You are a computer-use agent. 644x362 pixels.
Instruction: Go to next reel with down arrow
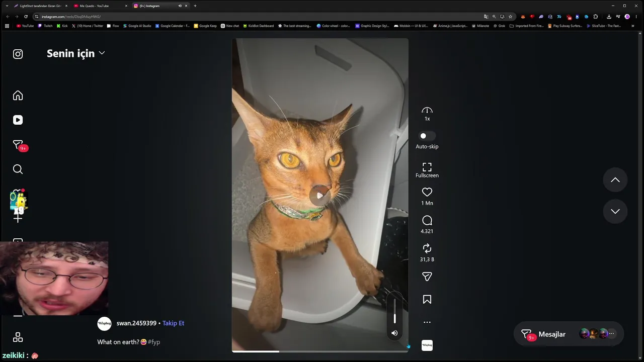615,211
